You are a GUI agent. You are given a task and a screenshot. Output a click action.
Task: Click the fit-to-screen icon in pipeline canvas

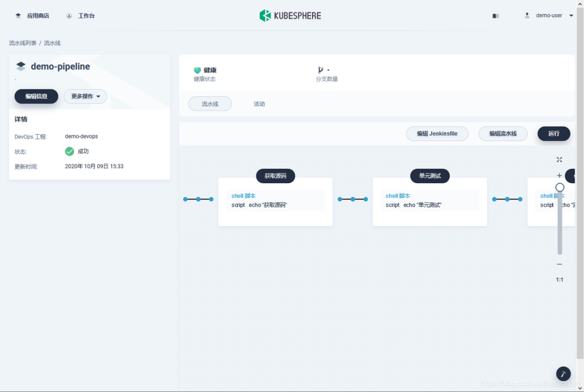pyautogui.click(x=559, y=160)
